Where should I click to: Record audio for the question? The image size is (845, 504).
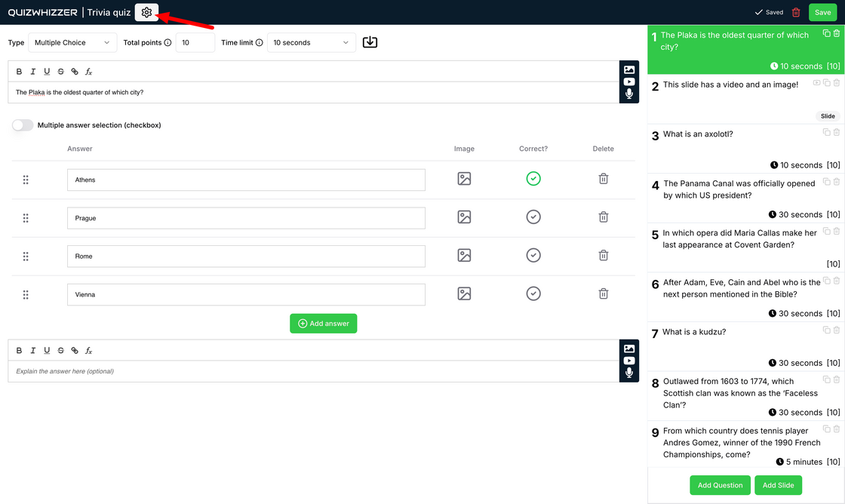point(628,94)
